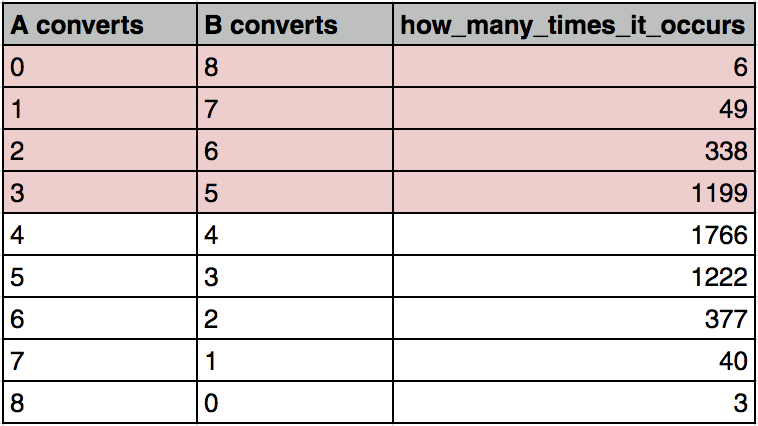Select the 'A converts' column header
Image resolution: width=758 pixels, height=426 pixels.
pos(100,24)
